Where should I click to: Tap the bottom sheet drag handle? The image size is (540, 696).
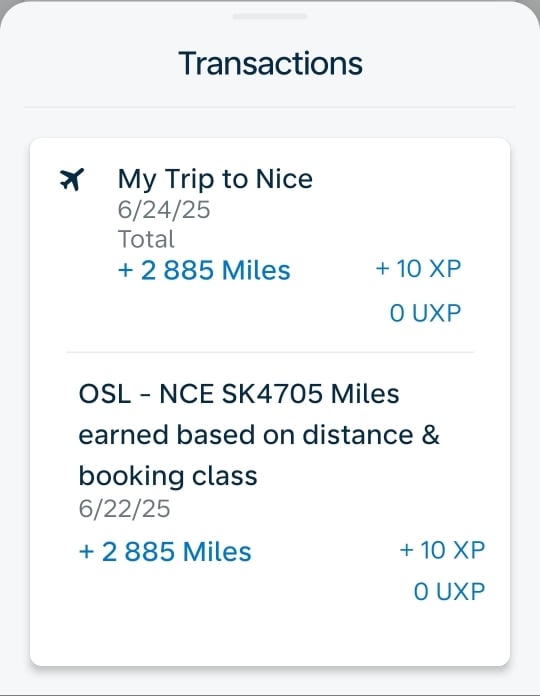click(x=270, y=16)
